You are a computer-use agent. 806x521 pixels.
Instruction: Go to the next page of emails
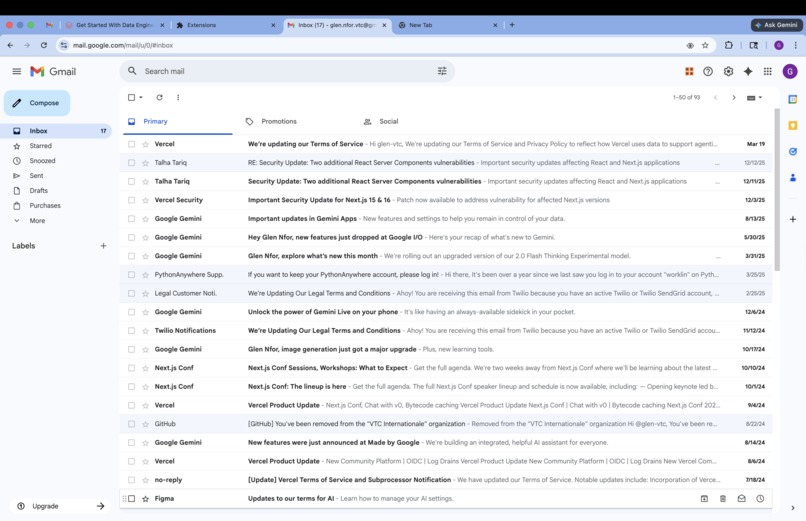click(x=734, y=97)
